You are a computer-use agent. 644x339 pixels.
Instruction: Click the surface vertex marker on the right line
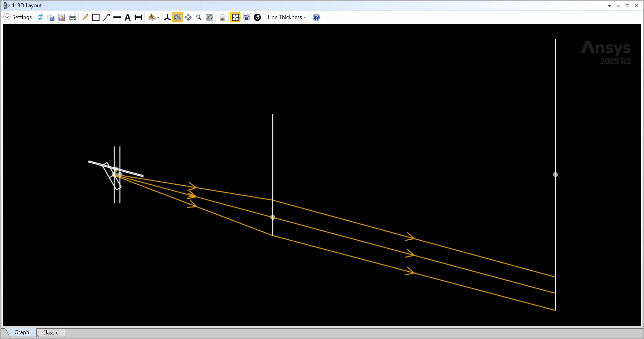[555, 175]
